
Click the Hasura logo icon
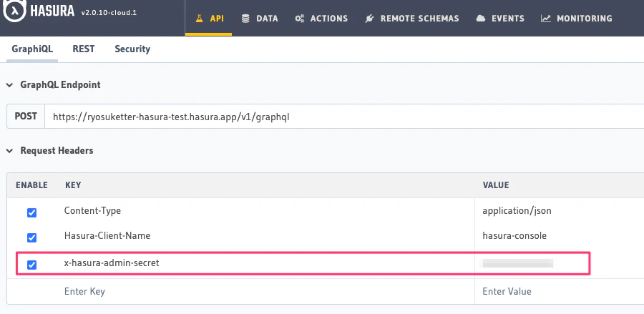(14, 10)
